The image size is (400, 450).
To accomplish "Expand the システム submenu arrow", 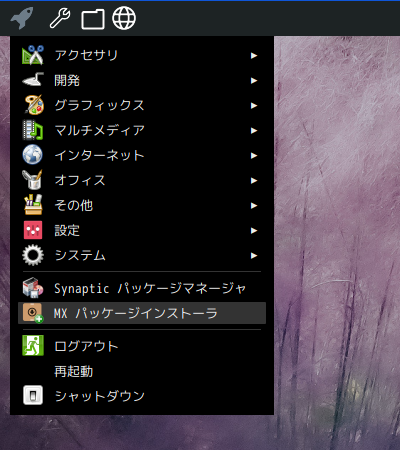I will pos(254,255).
